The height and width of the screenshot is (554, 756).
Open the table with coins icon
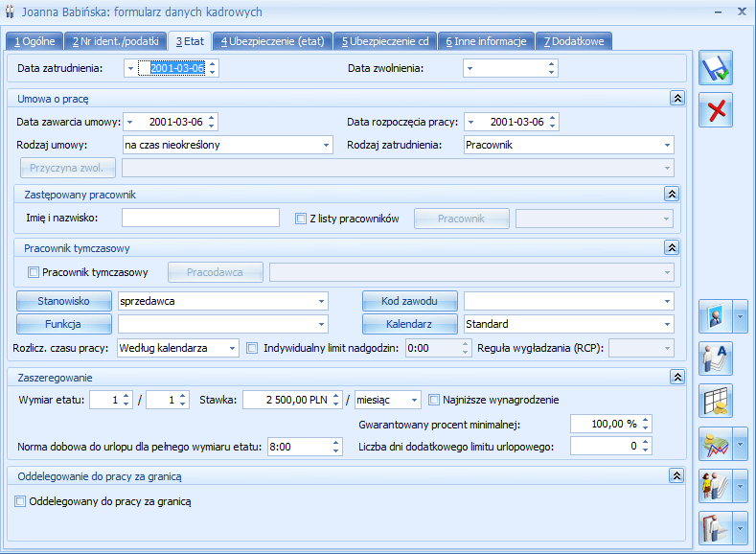coord(716,402)
